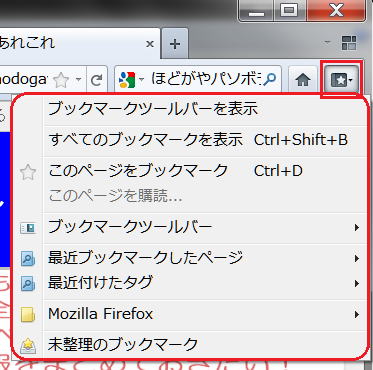
Task: Click in the search box text ほどがやパソボ
Action: click(x=205, y=79)
